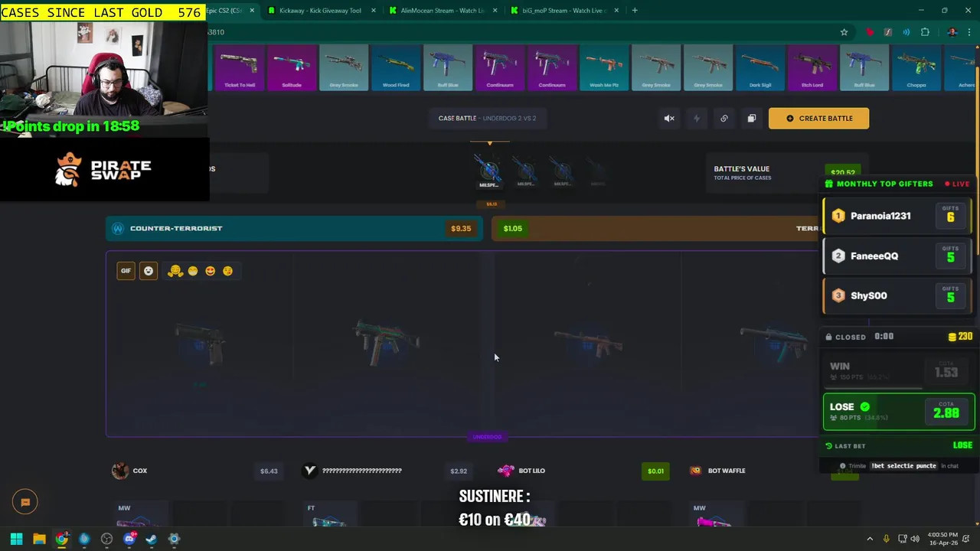The image size is (980, 551).
Task: Click the Create Battle button
Action: click(818, 119)
